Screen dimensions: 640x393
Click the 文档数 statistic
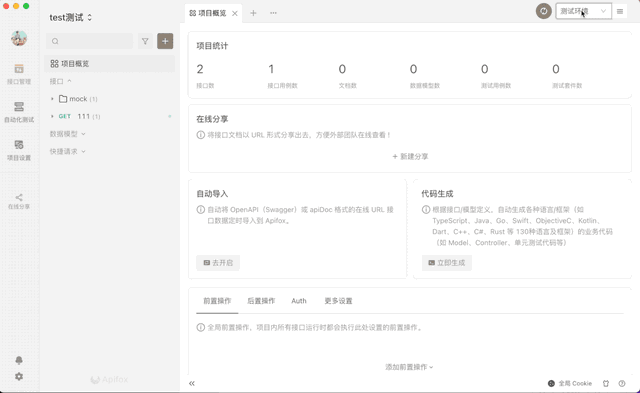(347, 76)
